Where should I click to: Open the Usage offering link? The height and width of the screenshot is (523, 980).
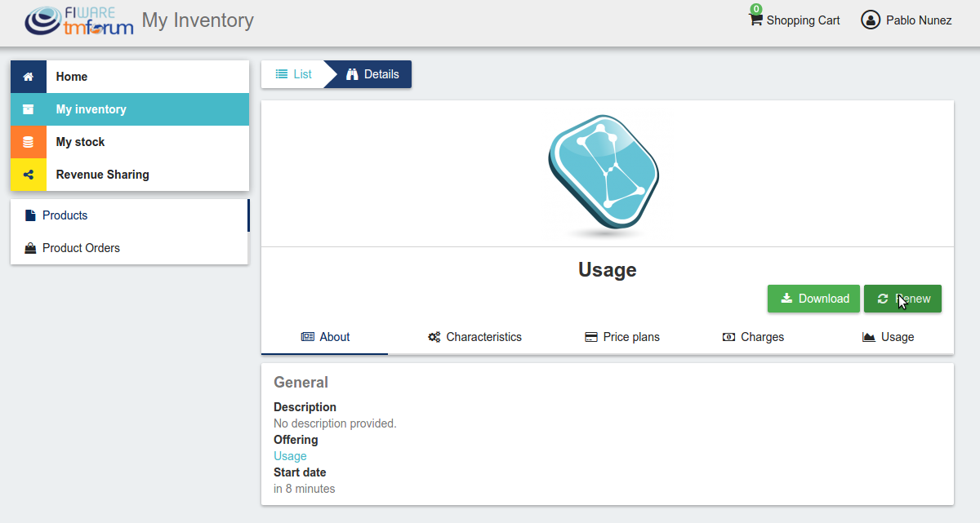tap(290, 456)
